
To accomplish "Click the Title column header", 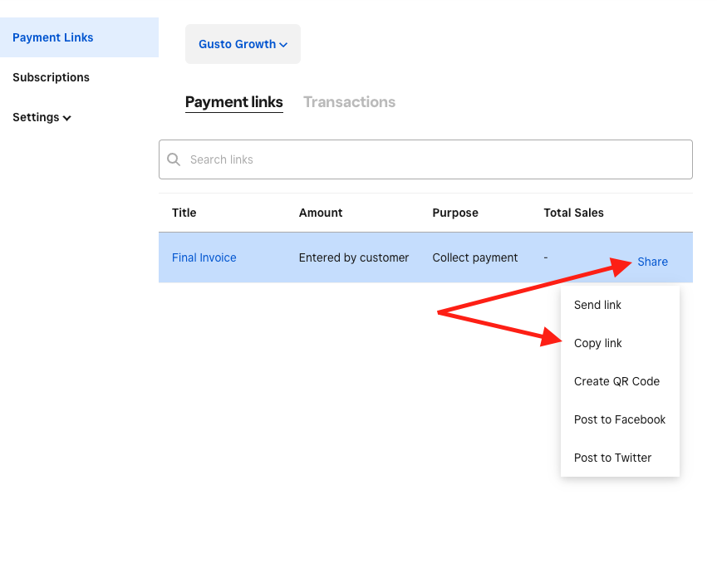I will pyautogui.click(x=184, y=213).
